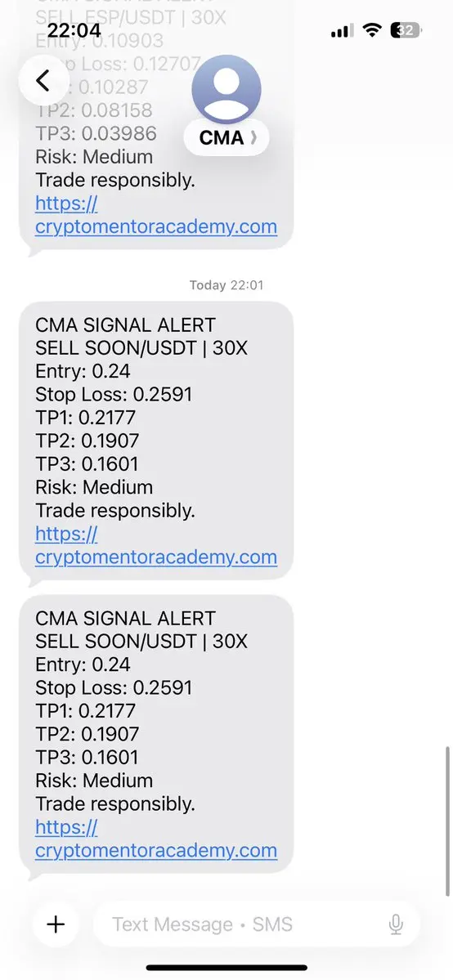Open cryptomentoracademy.com link in last message
Viewport: 453px width, 980px height.
(156, 851)
